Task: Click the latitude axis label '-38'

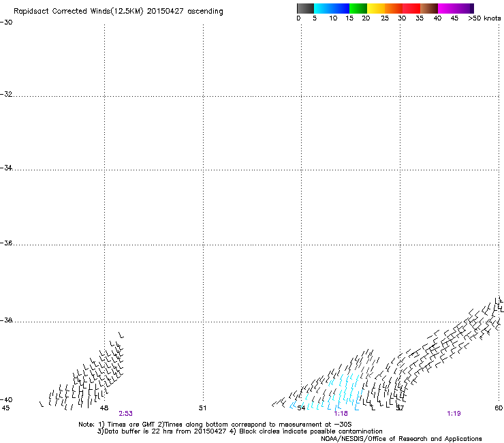Action: coord(6,320)
